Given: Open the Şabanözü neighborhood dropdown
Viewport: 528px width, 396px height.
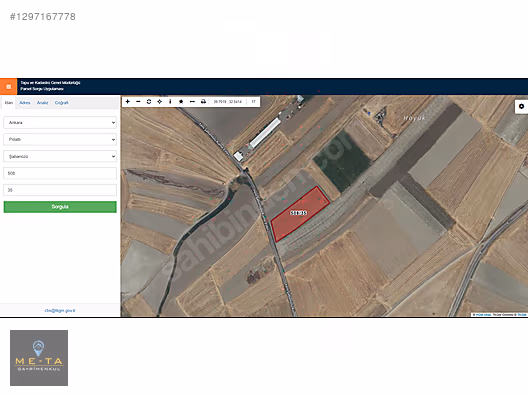Looking at the screenshot, I should coord(60,156).
